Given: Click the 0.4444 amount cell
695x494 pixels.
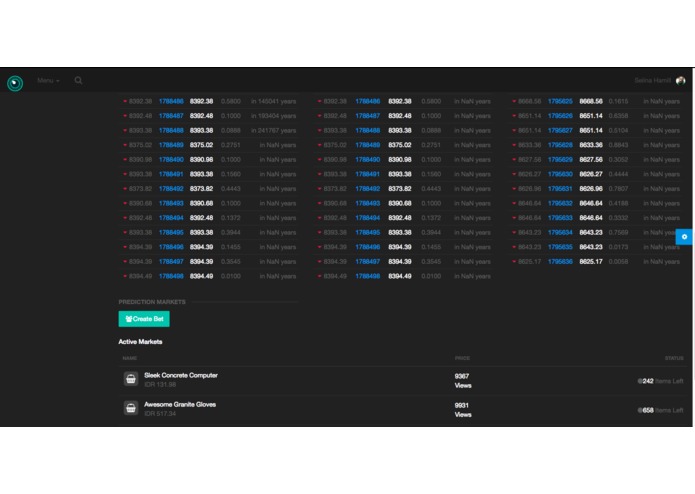Looking at the screenshot, I should tap(618, 174).
